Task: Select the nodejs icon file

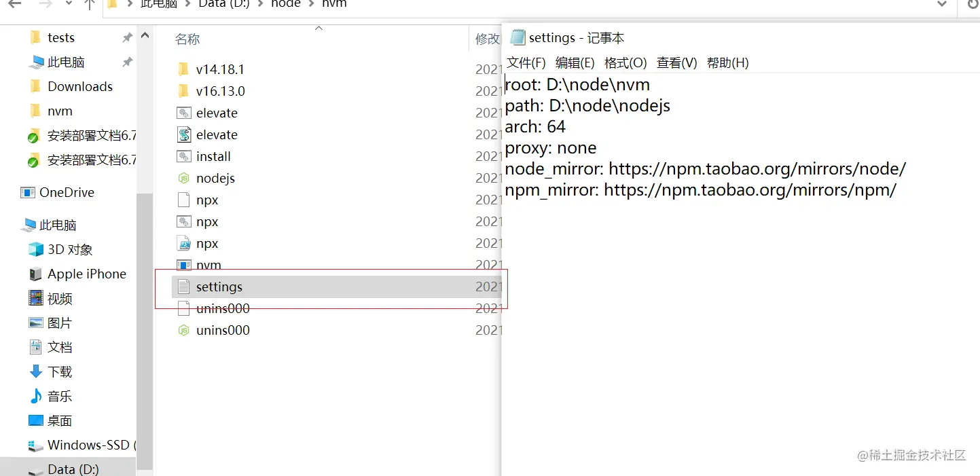Action: click(206, 178)
